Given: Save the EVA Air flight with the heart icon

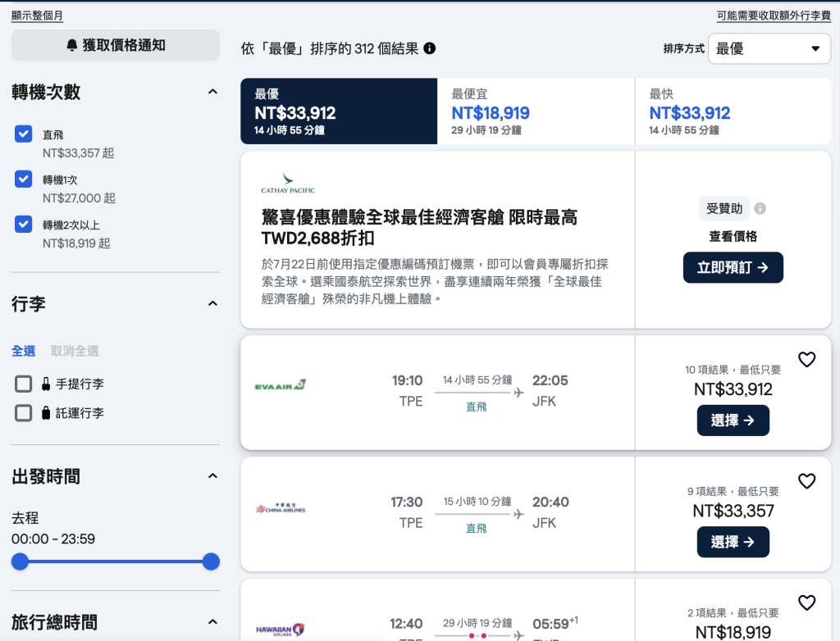Looking at the screenshot, I should (x=807, y=359).
